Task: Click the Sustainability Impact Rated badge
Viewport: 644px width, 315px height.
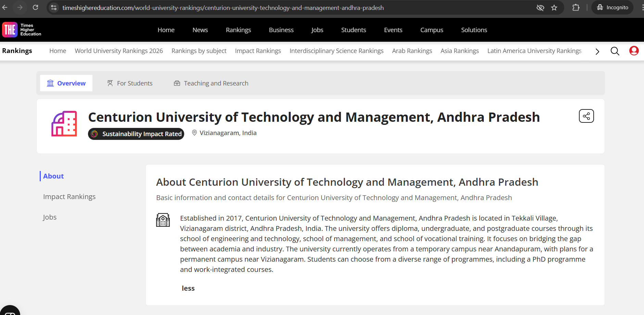Action: click(136, 134)
